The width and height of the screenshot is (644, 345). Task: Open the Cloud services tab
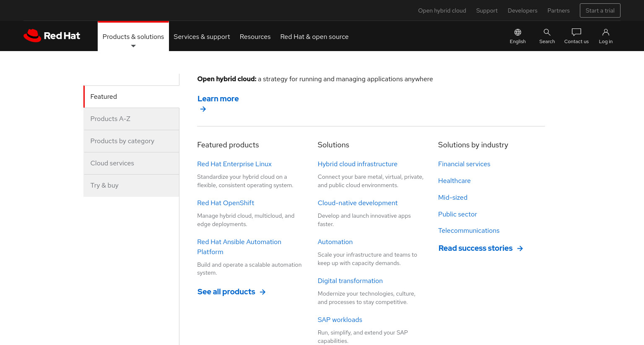click(131, 163)
